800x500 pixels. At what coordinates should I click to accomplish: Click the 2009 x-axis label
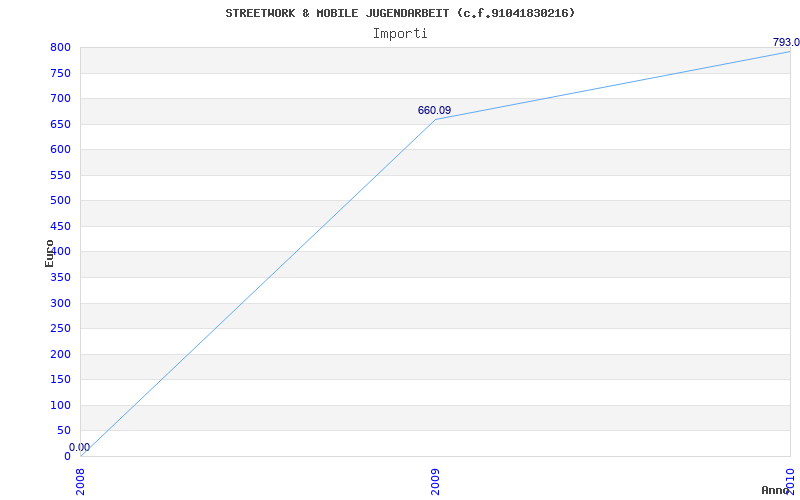pos(435,482)
